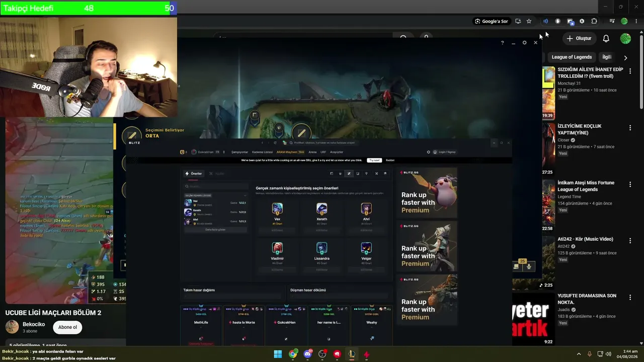The height and width of the screenshot is (362, 644).
Task: Open the Bekociko channel link
Action: pos(34,324)
